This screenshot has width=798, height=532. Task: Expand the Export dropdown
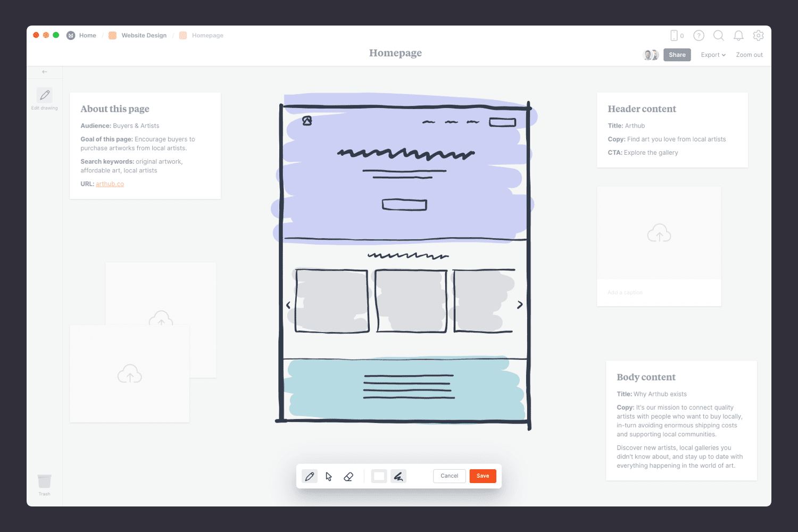point(712,54)
